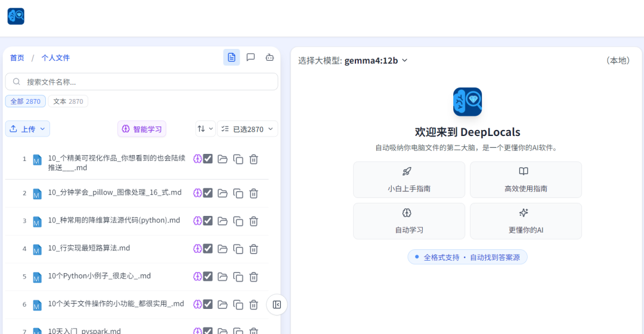
Task: Copy the 10_分钟学会_pillow file
Action: point(238,193)
